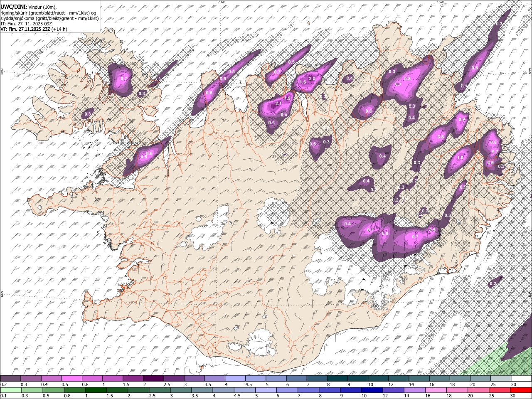Click the 15W longitude label
This screenshot has width=532, height=399.
pyautogui.click(x=440, y=2)
